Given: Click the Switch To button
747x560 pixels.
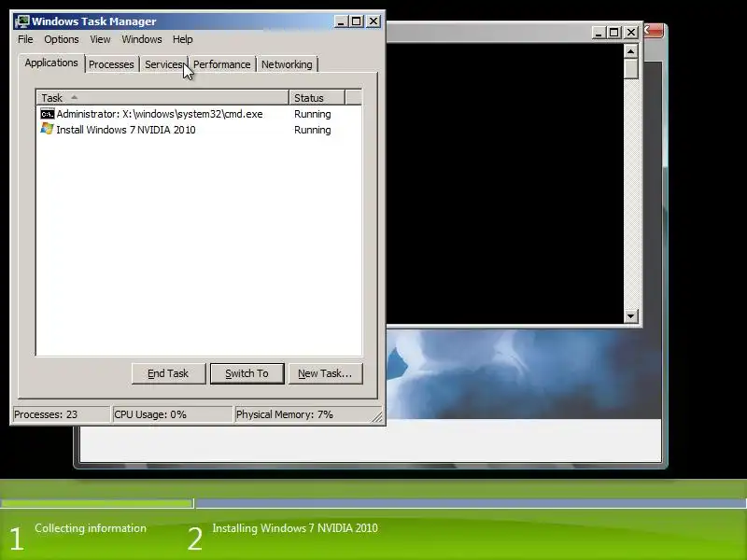Looking at the screenshot, I should click(x=247, y=373).
